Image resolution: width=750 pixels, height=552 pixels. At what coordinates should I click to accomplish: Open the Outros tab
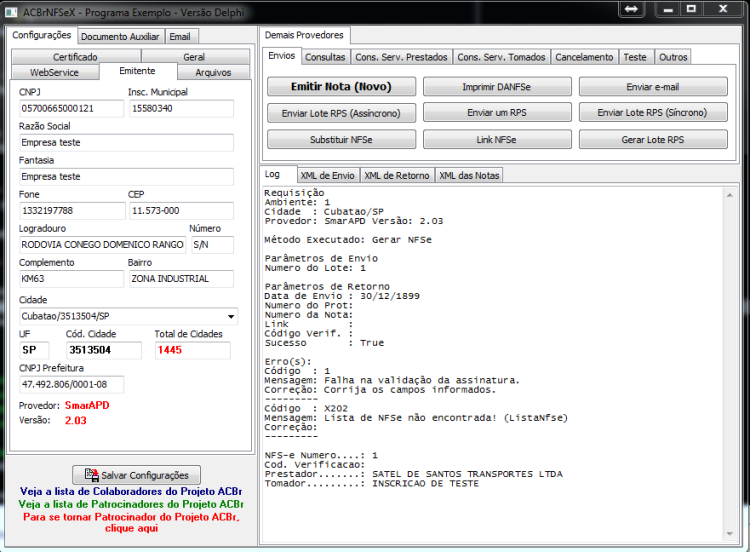pyautogui.click(x=673, y=57)
